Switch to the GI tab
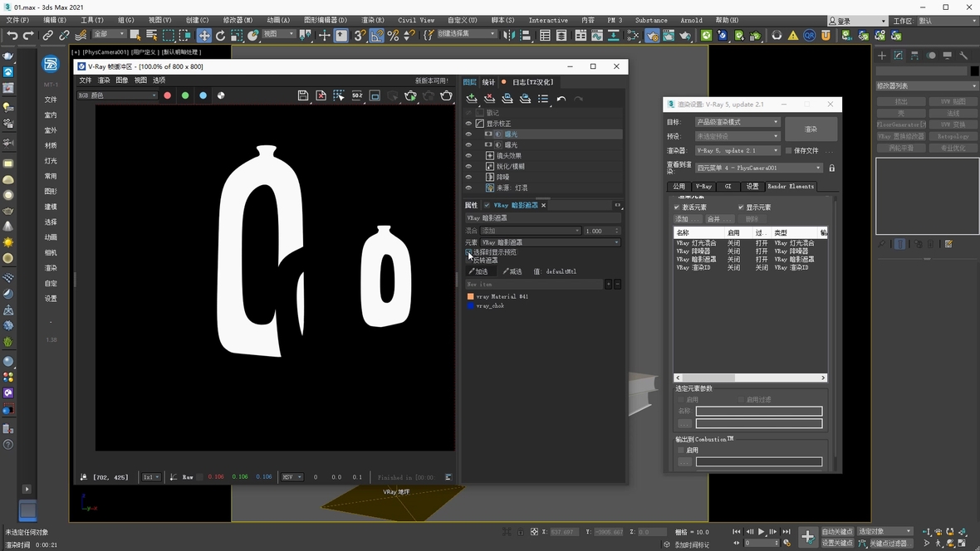 click(x=728, y=187)
